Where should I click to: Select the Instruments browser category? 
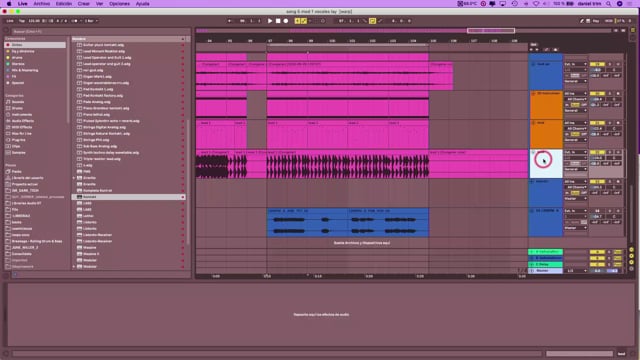pyautogui.click(x=22, y=115)
